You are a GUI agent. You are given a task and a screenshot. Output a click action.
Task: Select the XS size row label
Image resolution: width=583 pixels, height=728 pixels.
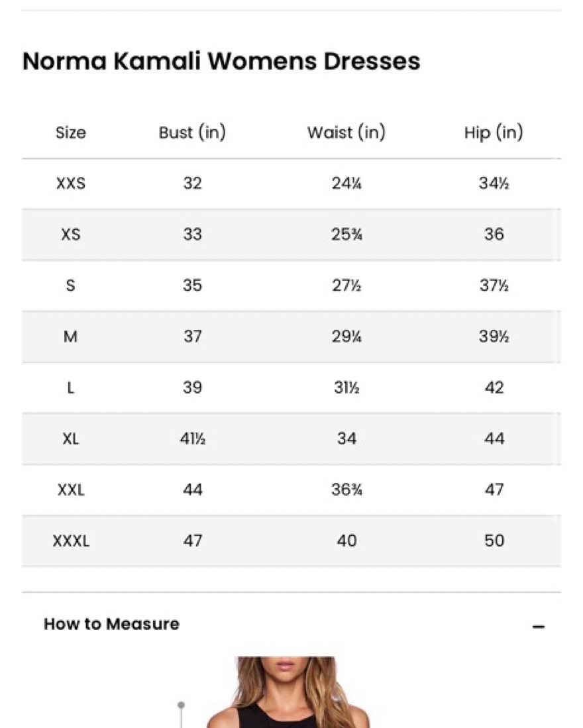click(x=70, y=234)
